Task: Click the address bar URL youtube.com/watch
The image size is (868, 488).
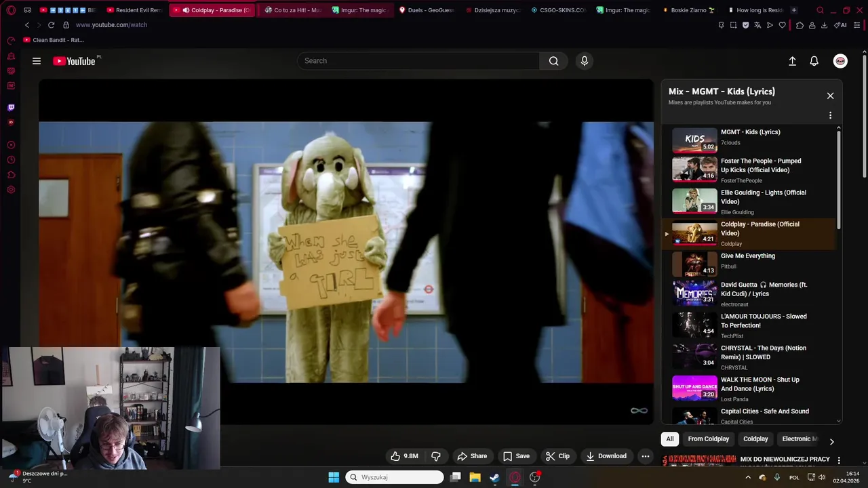Action: click(111, 25)
